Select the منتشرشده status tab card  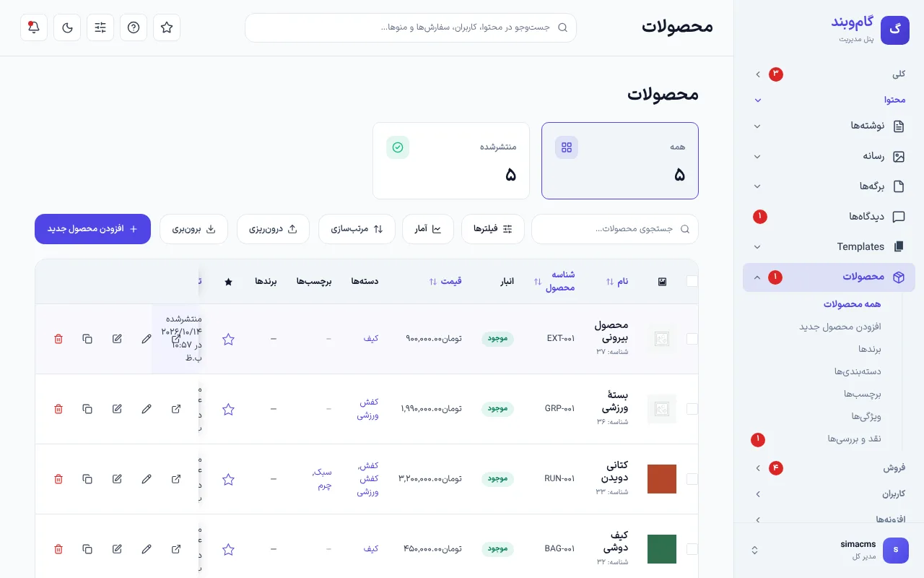(x=451, y=160)
